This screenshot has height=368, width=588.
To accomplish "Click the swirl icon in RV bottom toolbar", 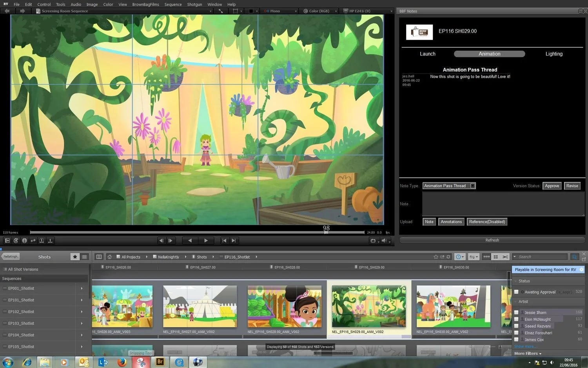I will point(16,240).
